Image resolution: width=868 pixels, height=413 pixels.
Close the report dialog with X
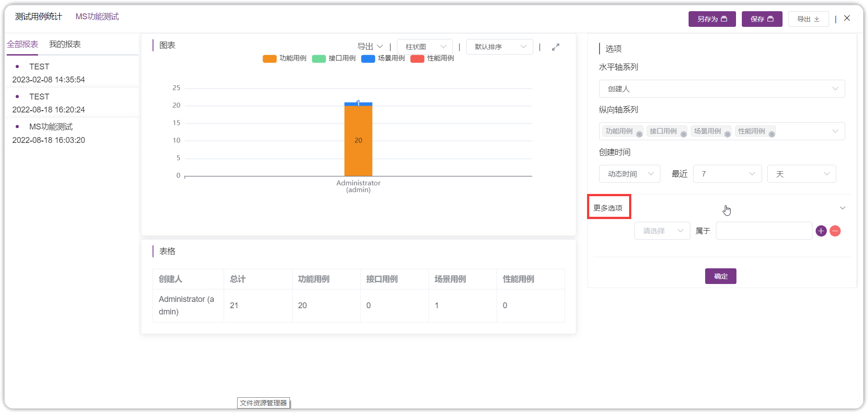click(x=847, y=18)
